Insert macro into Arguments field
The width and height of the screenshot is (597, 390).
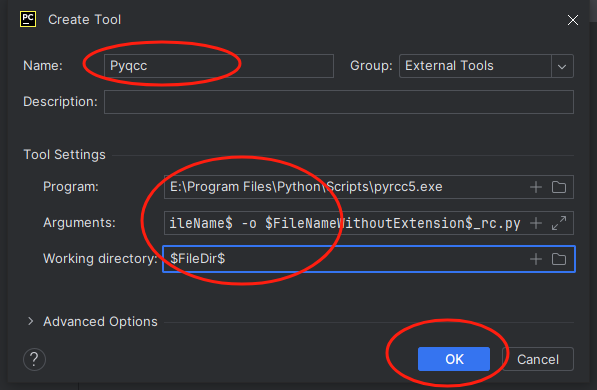536,223
